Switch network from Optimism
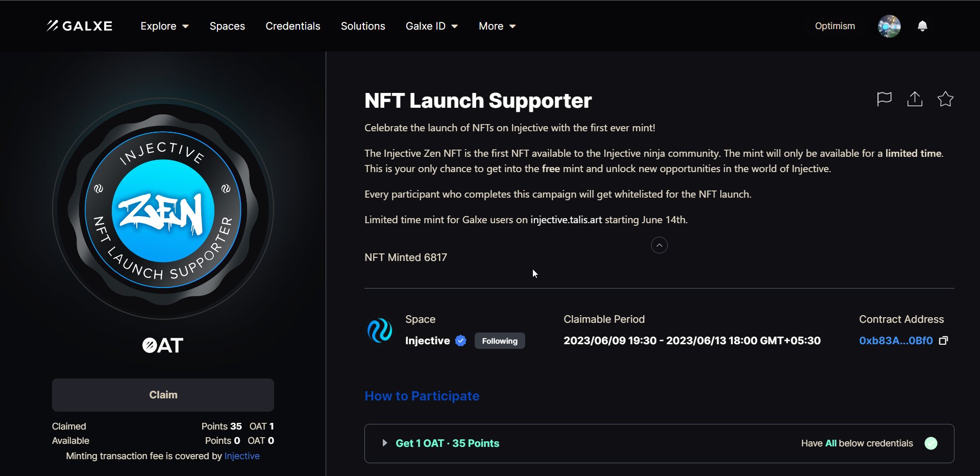The width and height of the screenshot is (980, 476). (x=835, y=26)
